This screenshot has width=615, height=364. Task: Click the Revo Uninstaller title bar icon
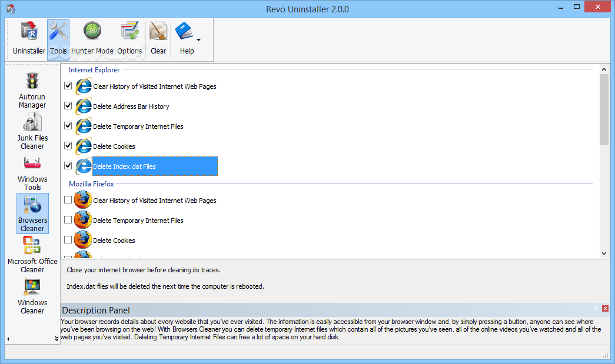click(11, 8)
